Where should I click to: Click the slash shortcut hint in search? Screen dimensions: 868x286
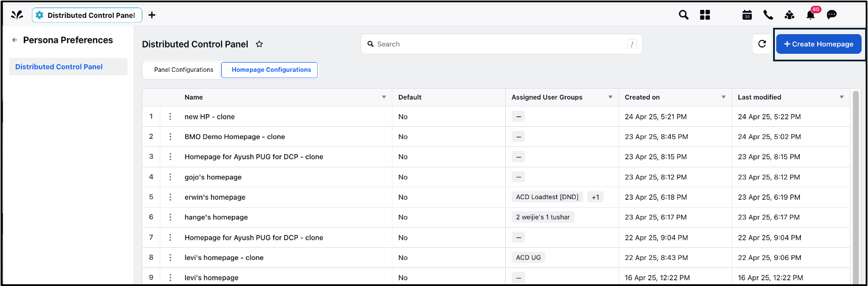632,44
